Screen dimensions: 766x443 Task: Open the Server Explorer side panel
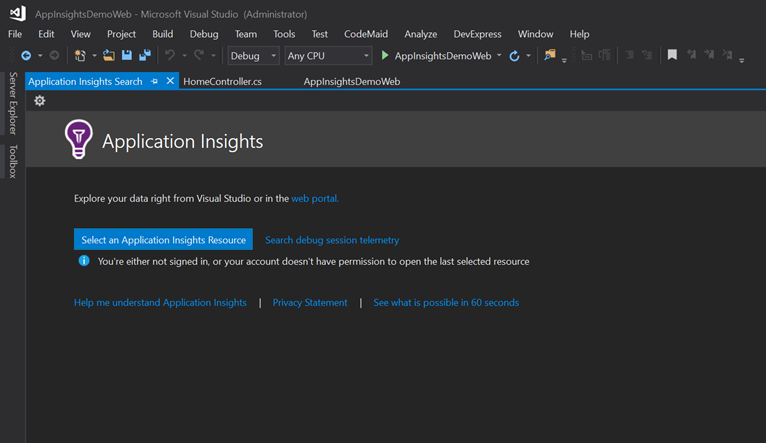point(13,104)
